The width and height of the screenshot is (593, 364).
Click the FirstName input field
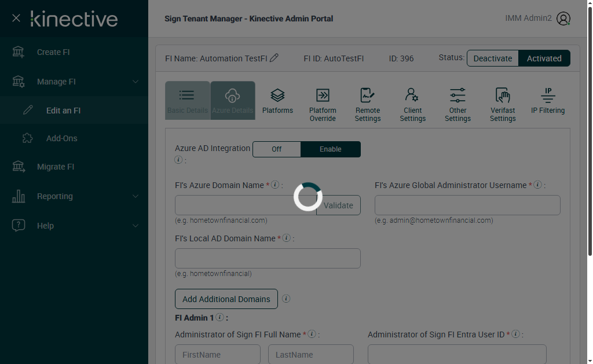[x=218, y=354]
